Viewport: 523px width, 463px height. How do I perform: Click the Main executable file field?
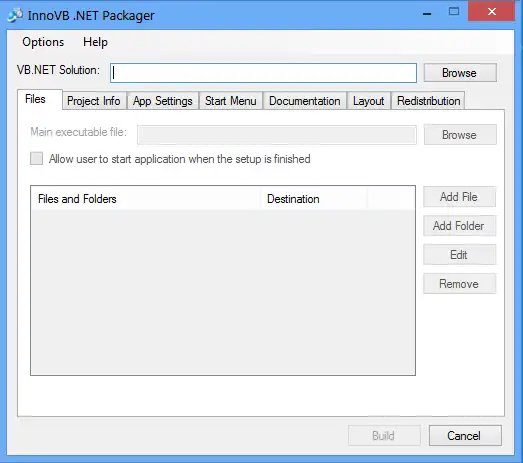tap(277, 135)
